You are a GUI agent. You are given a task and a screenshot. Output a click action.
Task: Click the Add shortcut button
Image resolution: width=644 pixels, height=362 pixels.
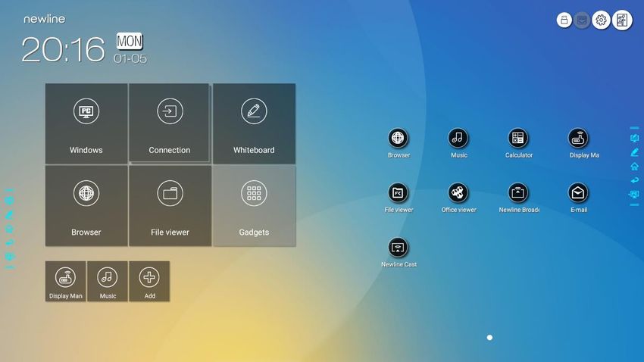[x=149, y=281]
